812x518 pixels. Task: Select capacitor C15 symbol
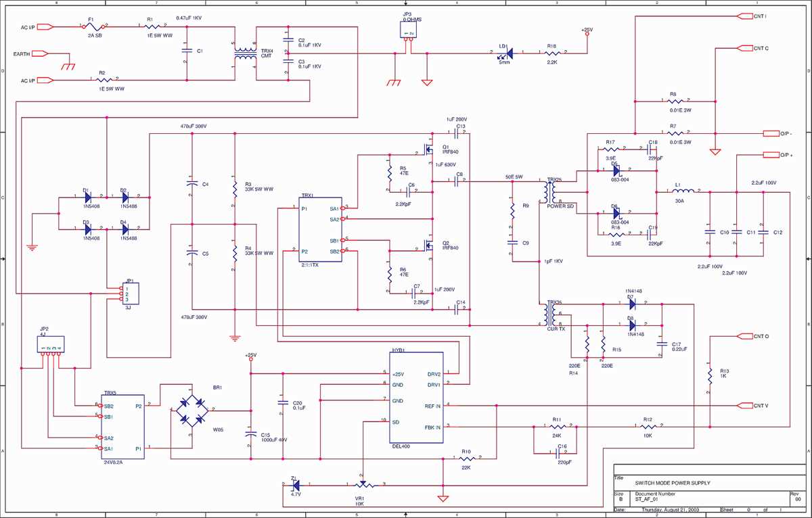pos(251,435)
